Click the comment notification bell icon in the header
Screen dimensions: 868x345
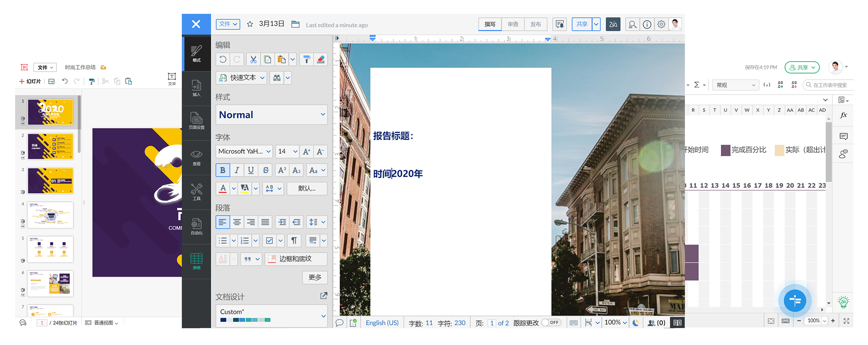[x=560, y=24]
